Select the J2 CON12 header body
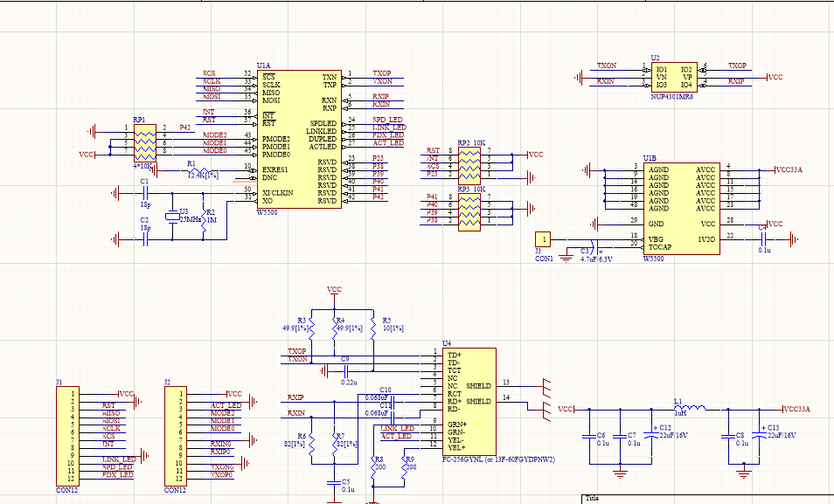Image resolution: width=834 pixels, height=504 pixels. [176, 437]
